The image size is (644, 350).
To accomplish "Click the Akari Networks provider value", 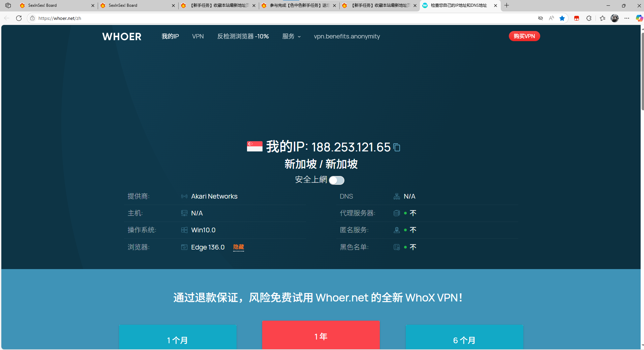I will coord(214,196).
